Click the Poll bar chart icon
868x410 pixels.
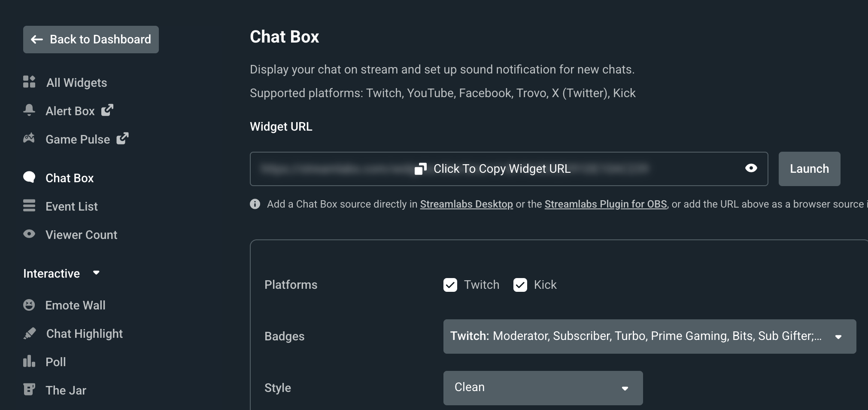click(29, 361)
